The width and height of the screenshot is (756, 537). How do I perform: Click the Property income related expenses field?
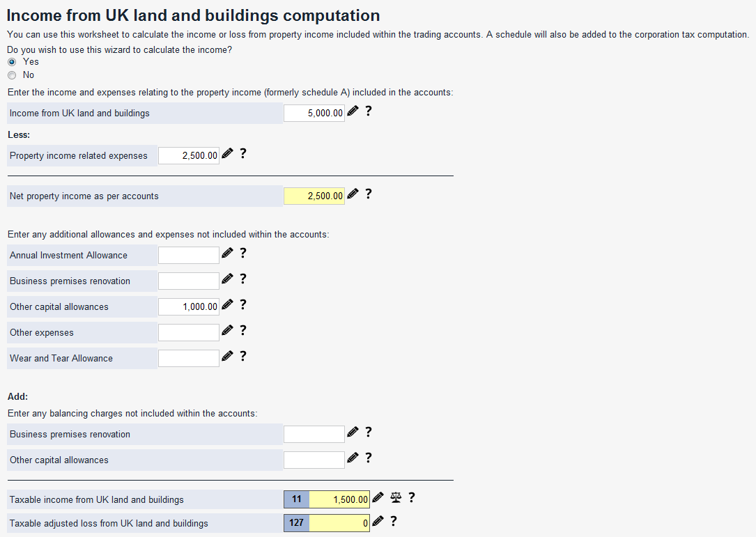[x=189, y=155]
